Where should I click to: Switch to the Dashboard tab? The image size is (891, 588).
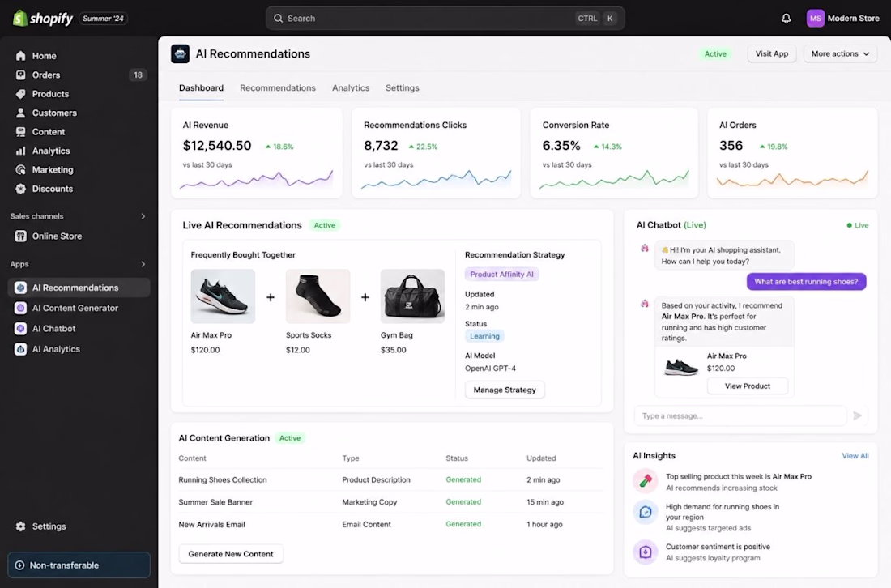point(201,88)
